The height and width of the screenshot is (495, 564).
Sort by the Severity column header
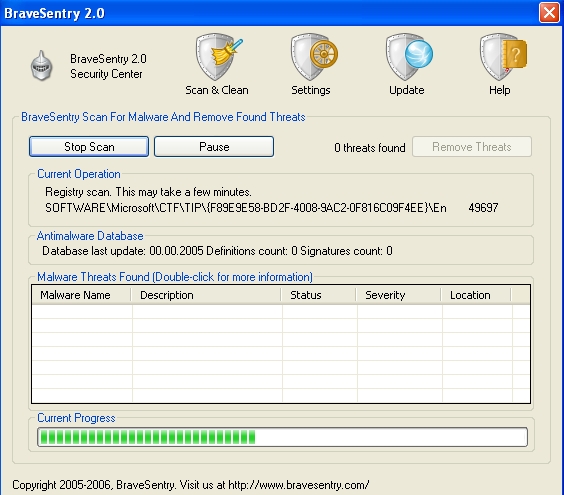pyautogui.click(x=399, y=295)
